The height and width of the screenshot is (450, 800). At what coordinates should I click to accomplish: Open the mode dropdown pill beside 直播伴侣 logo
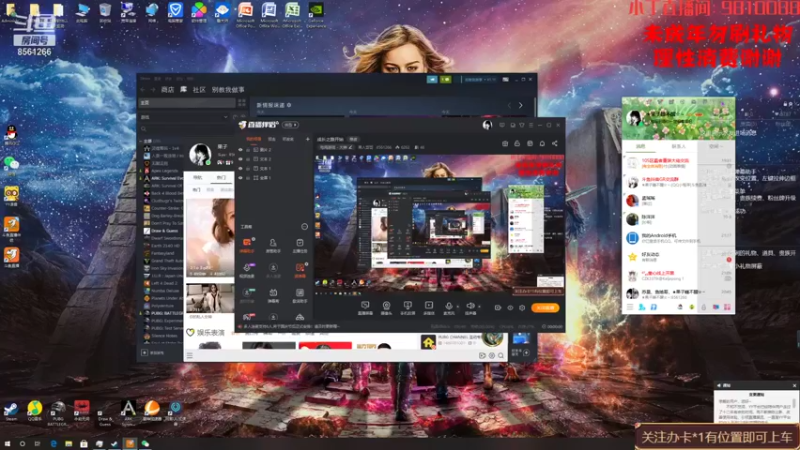(290, 125)
